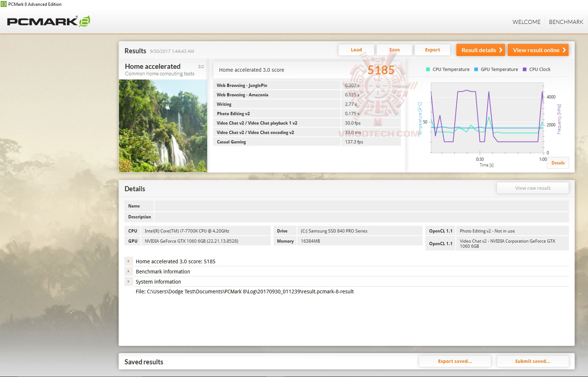The image size is (588, 377).
Task: Click the result timestamp 9/30/2017
Action: click(x=172, y=51)
